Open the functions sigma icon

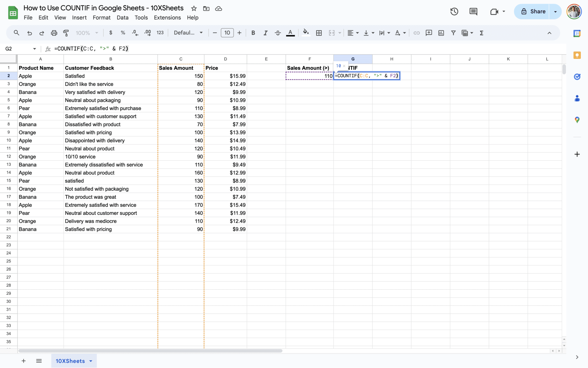point(481,33)
